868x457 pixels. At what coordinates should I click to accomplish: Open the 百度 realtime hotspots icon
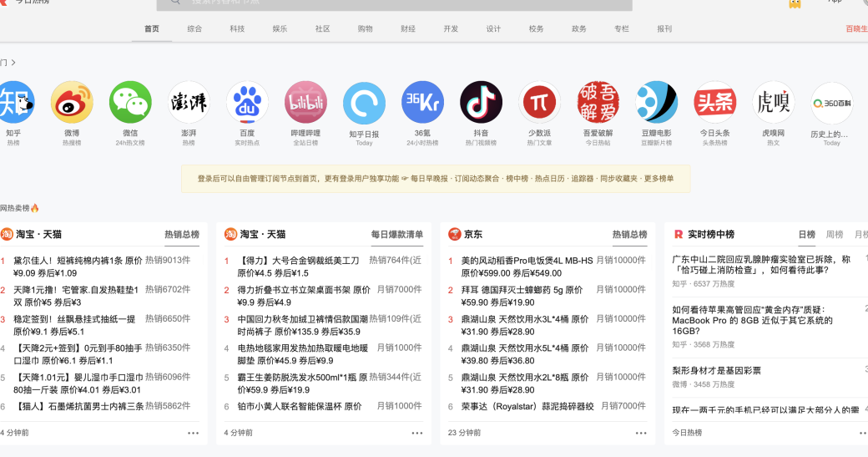pos(247,103)
